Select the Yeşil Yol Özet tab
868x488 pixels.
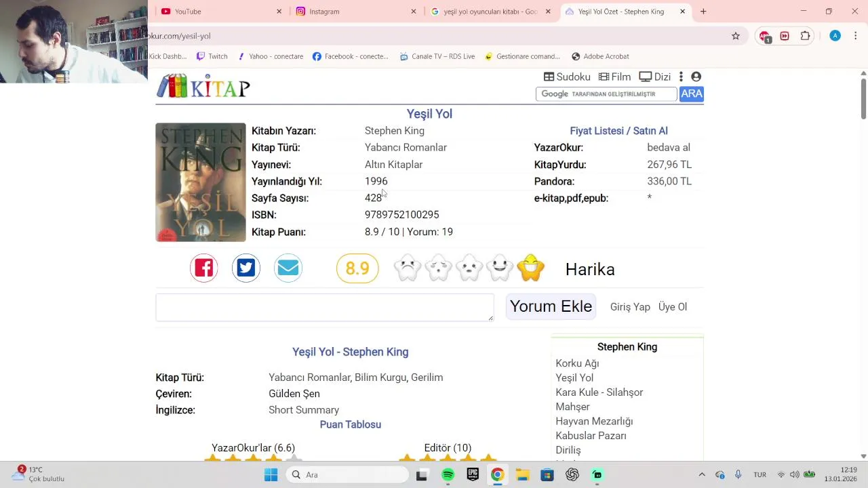[x=625, y=12]
